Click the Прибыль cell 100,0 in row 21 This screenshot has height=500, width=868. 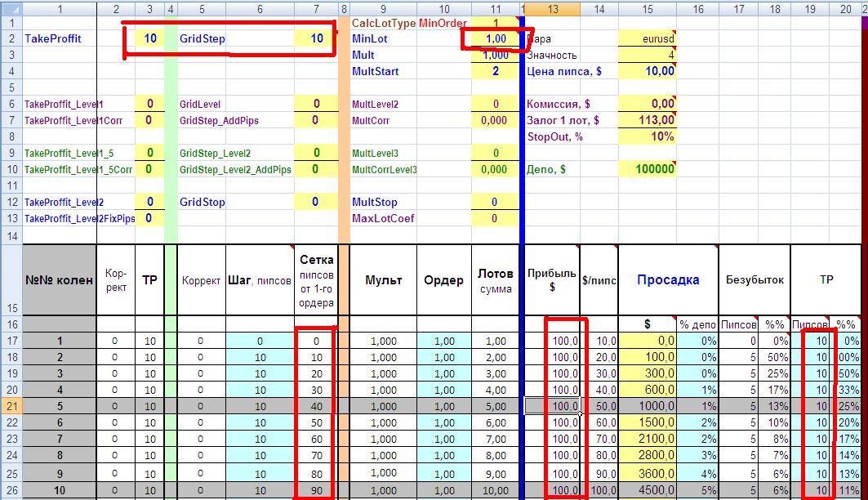(x=552, y=406)
